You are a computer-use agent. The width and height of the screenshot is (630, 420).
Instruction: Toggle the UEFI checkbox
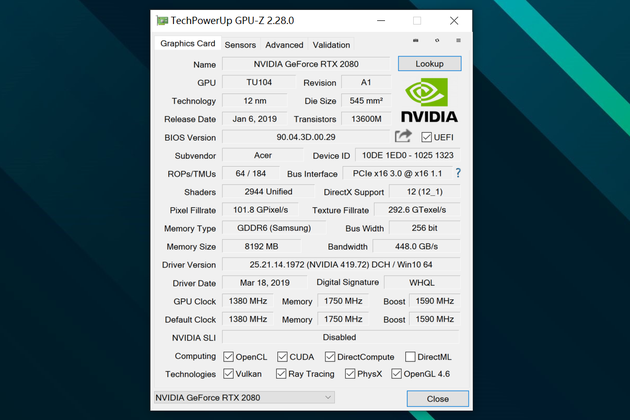pos(426,137)
